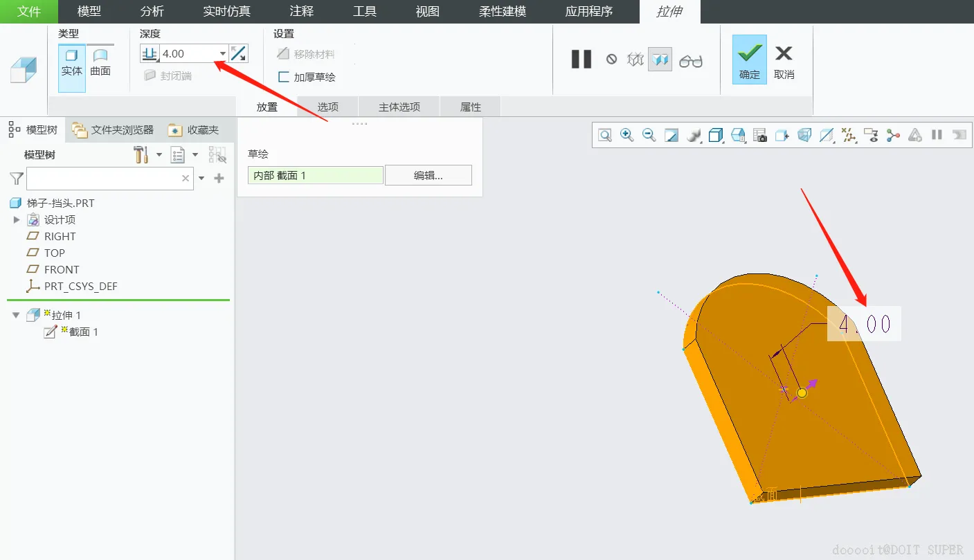
Task: Open the depth value dropdown arrow
Action: point(222,53)
